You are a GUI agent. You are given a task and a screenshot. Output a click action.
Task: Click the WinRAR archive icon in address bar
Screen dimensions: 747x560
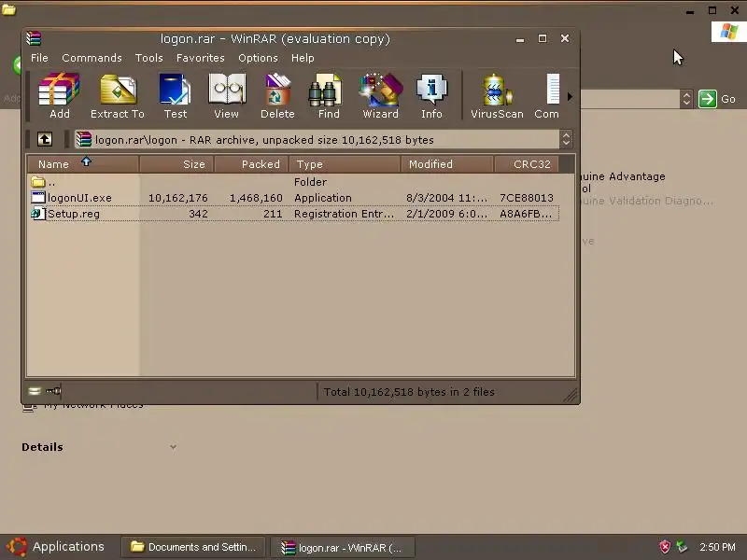click(84, 139)
